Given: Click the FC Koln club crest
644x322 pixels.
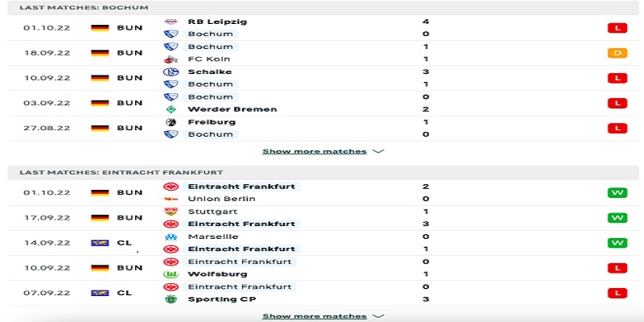Looking at the screenshot, I should (x=171, y=59).
